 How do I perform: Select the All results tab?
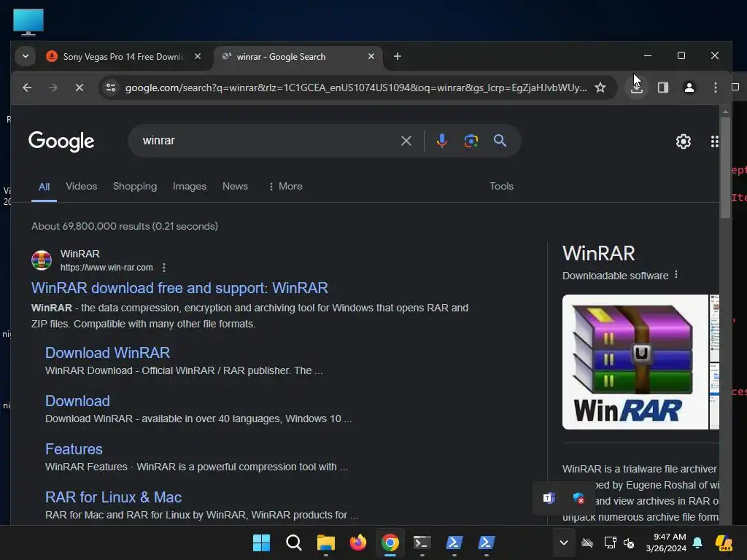click(x=44, y=187)
